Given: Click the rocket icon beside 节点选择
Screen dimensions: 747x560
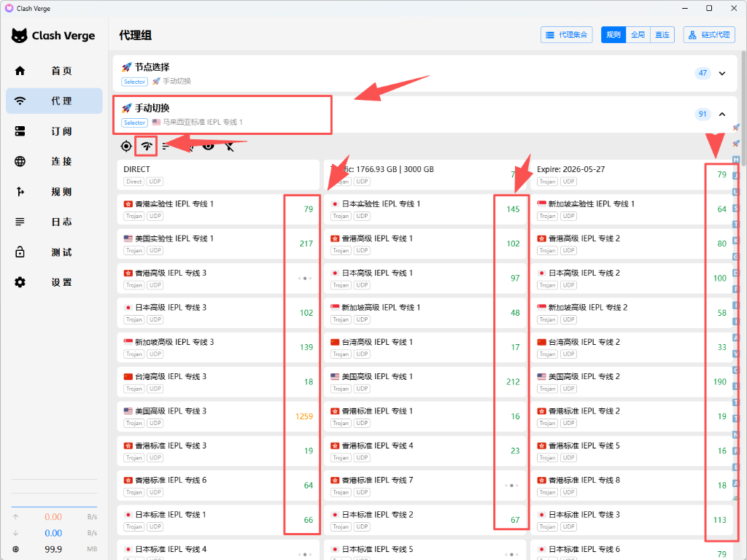Looking at the screenshot, I should pyautogui.click(x=127, y=67).
